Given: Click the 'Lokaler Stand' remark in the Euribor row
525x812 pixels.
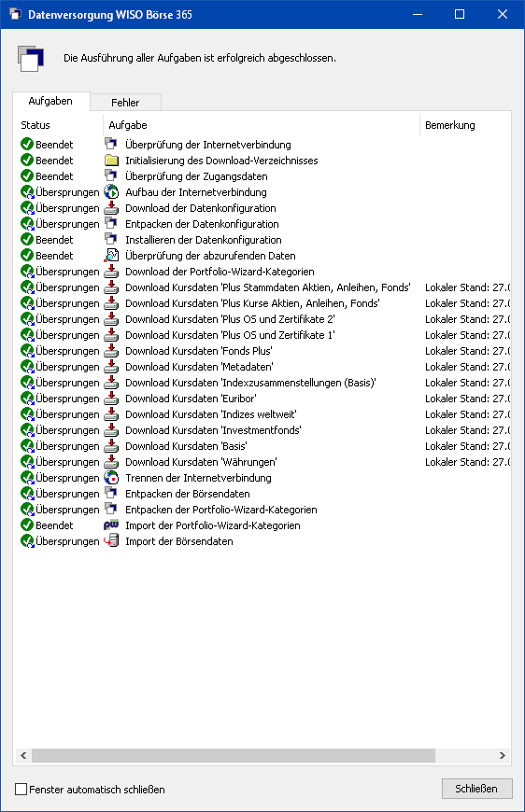Looking at the screenshot, I should click(x=467, y=399).
